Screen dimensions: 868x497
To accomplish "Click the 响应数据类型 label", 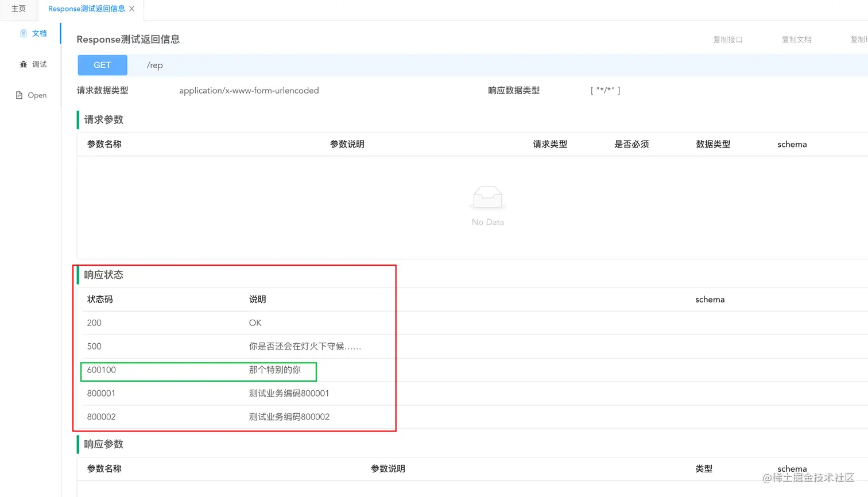I will [514, 90].
